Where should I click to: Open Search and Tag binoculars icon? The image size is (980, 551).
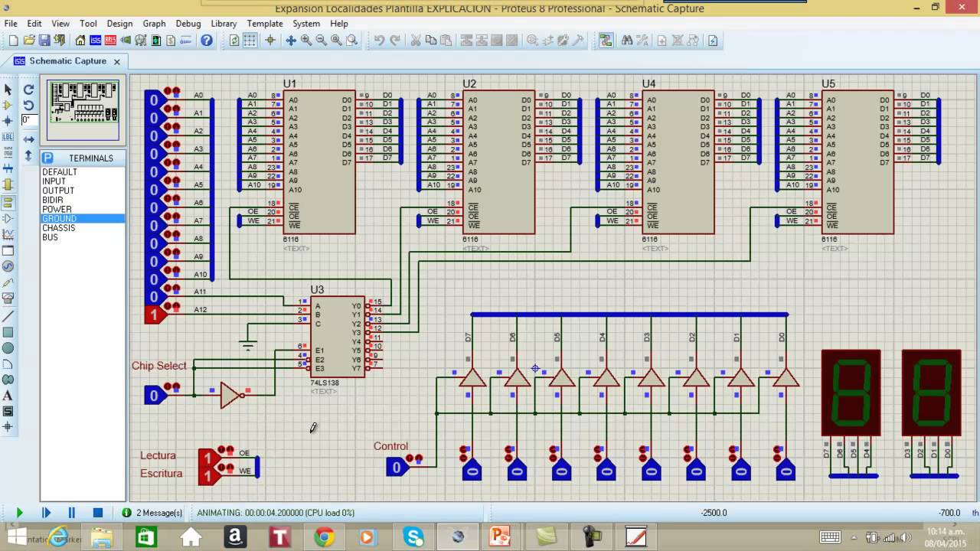(627, 41)
